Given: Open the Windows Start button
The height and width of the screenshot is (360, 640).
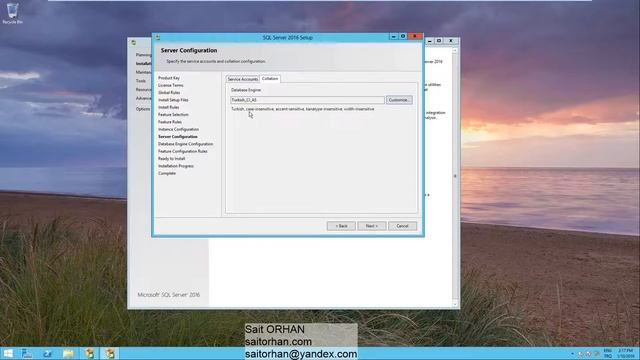Looking at the screenshot, I should click(x=8, y=353).
